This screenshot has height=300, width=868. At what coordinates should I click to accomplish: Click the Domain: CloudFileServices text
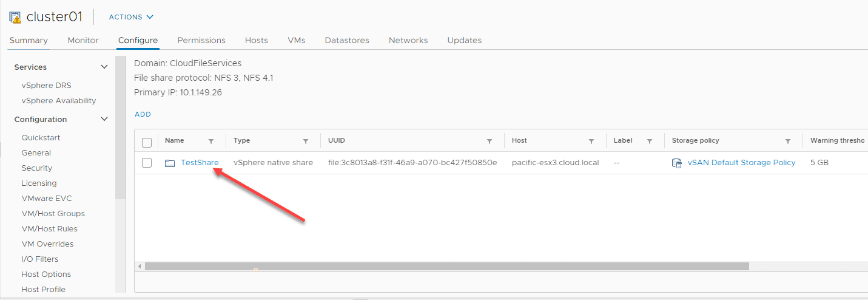click(x=188, y=63)
